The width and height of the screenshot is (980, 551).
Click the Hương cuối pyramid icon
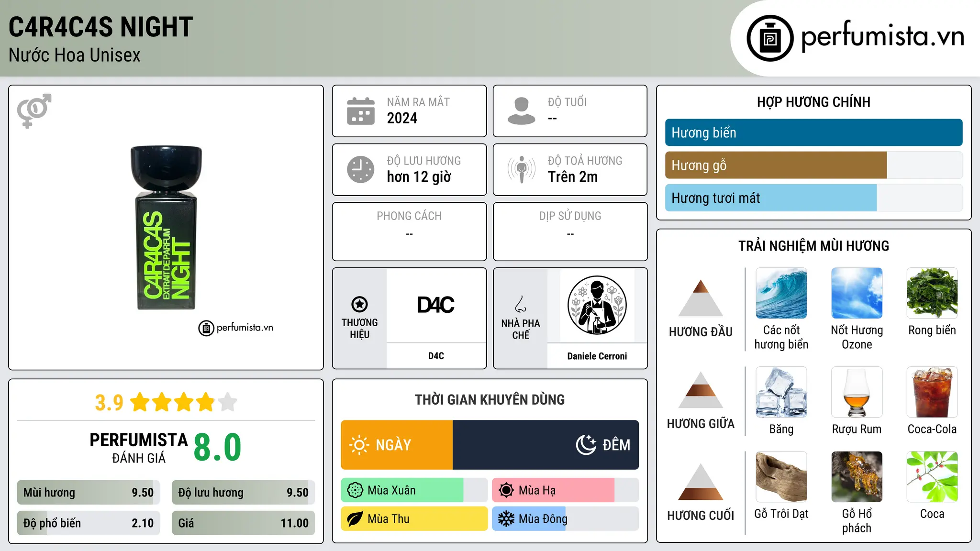pyautogui.click(x=701, y=482)
